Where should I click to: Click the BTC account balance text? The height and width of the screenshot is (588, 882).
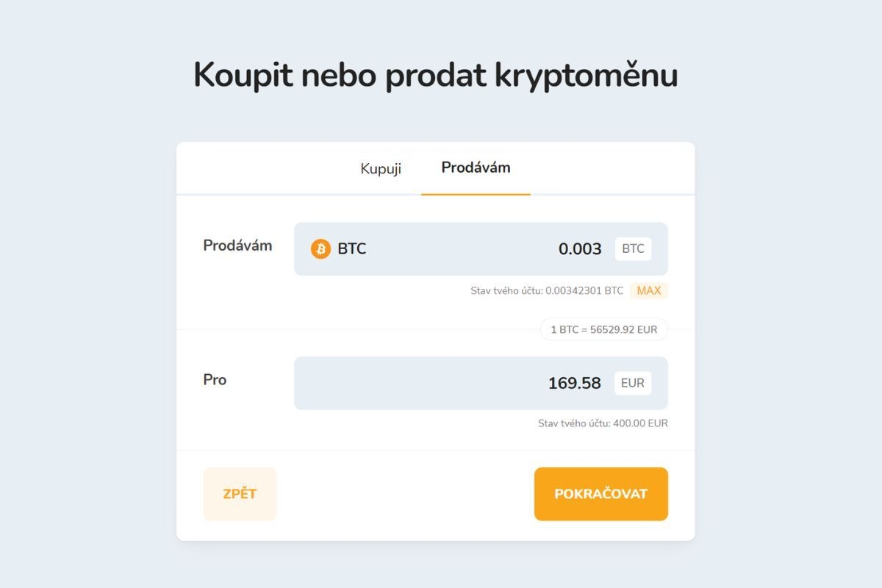(546, 291)
